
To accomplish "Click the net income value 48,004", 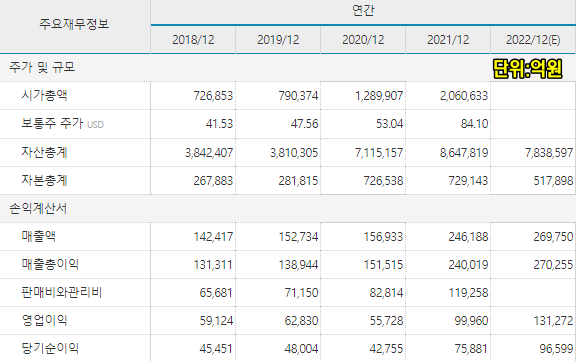I will [x=301, y=349].
